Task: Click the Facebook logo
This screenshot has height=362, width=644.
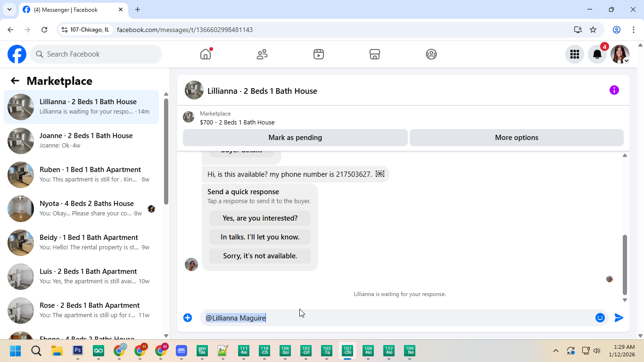Action: 17,54
